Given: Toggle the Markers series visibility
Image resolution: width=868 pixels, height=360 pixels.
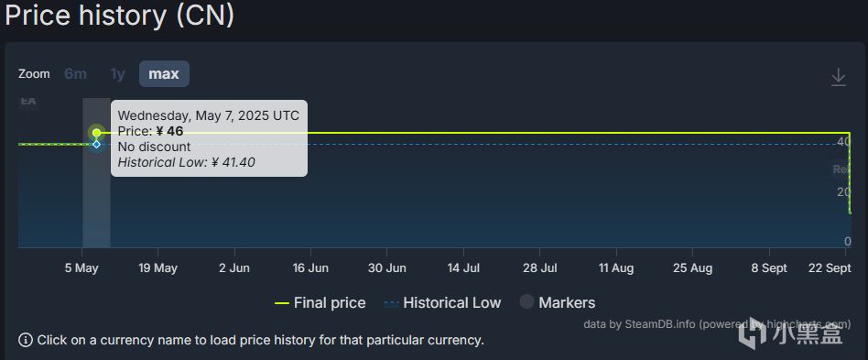Looking at the screenshot, I should [558, 302].
